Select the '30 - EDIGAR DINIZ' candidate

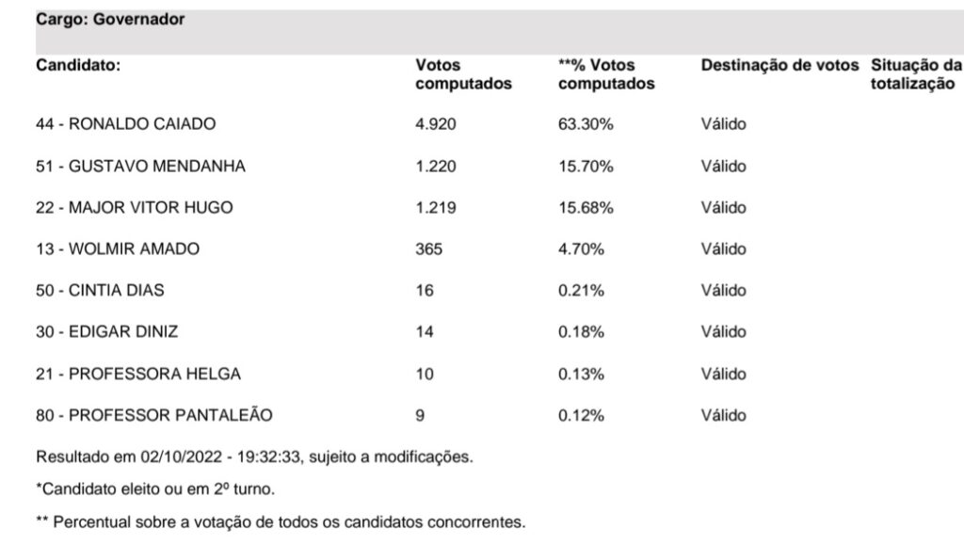tap(106, 332)
